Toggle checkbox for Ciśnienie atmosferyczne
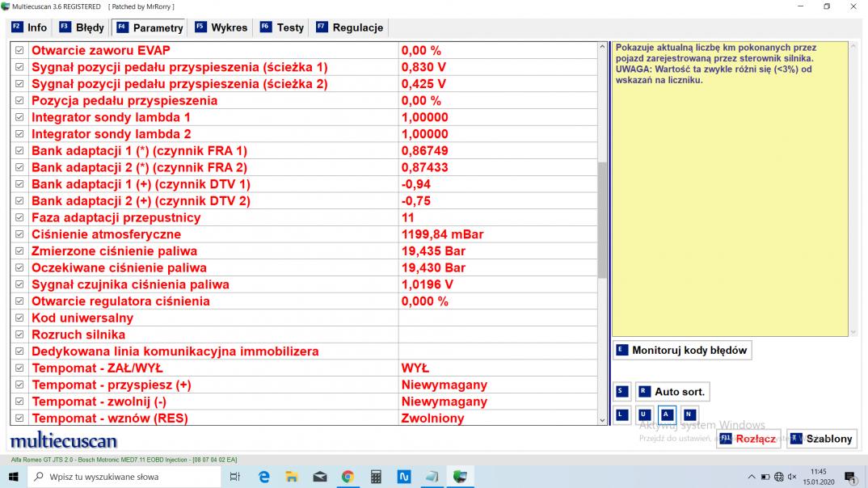868x488 pixels. pos(20,234)
